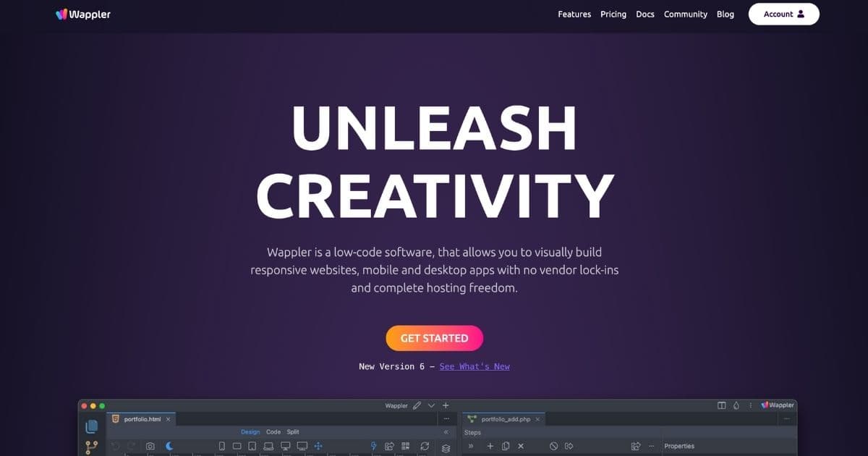868x456 pixels.
Task: Expand the chevron dropdown next to Wappler title
Action: click(431, 406)
